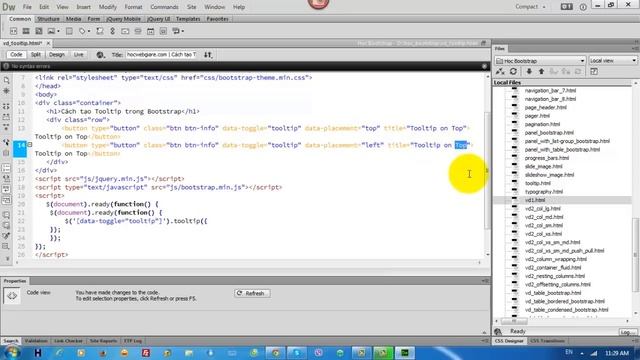Open the Hoc Bootstrap site dropdown
Viewport: 640px width, 360px height.
[540, 60]
